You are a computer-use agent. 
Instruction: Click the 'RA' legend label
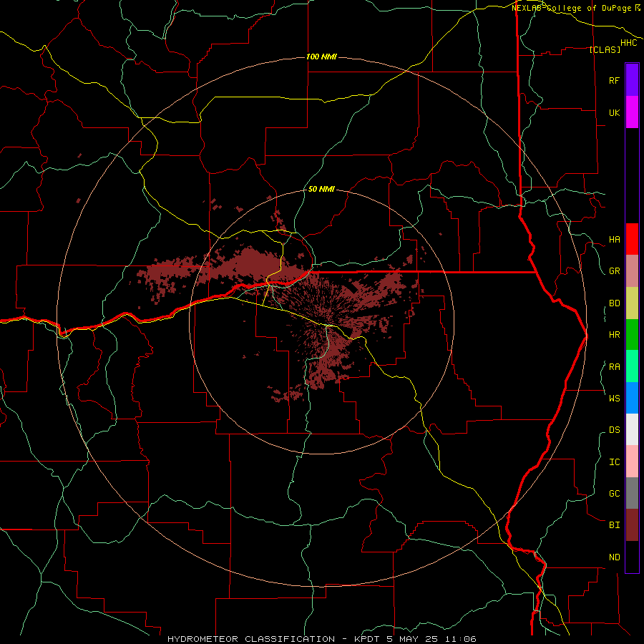[614, 367]
